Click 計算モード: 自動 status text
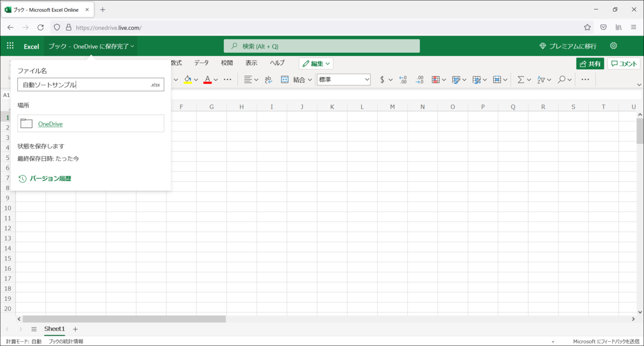644x346 pixels. click(x=24, y=341)
